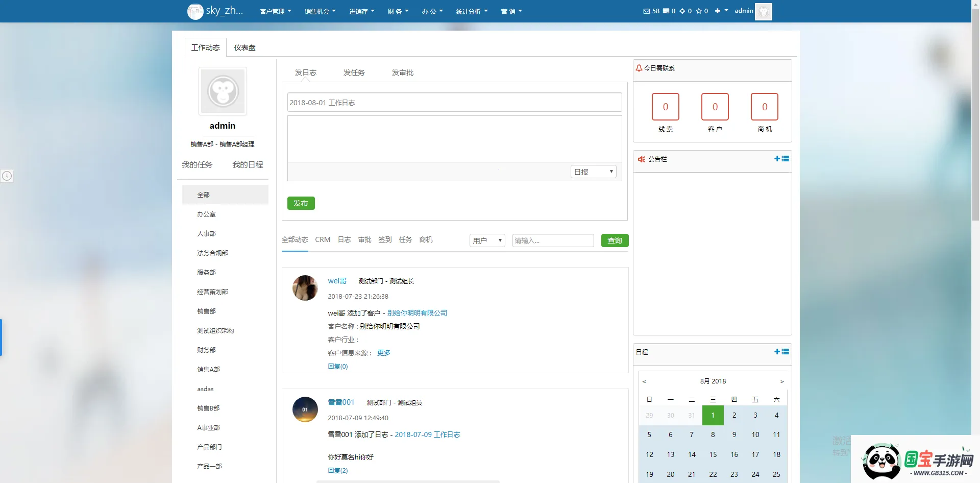Click the green 发布 button
980x483 pixels.
tap(301, 203)
